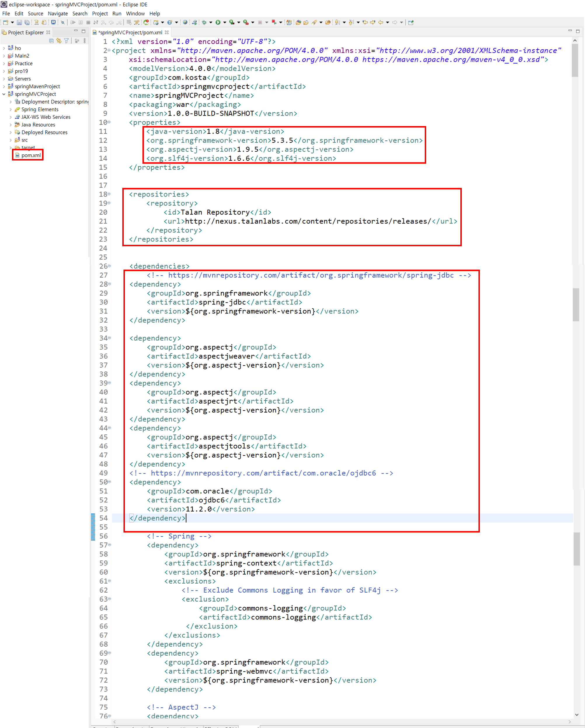
Task: Select the springMVCProject/pom.xml editor tab
Action: 130,32
